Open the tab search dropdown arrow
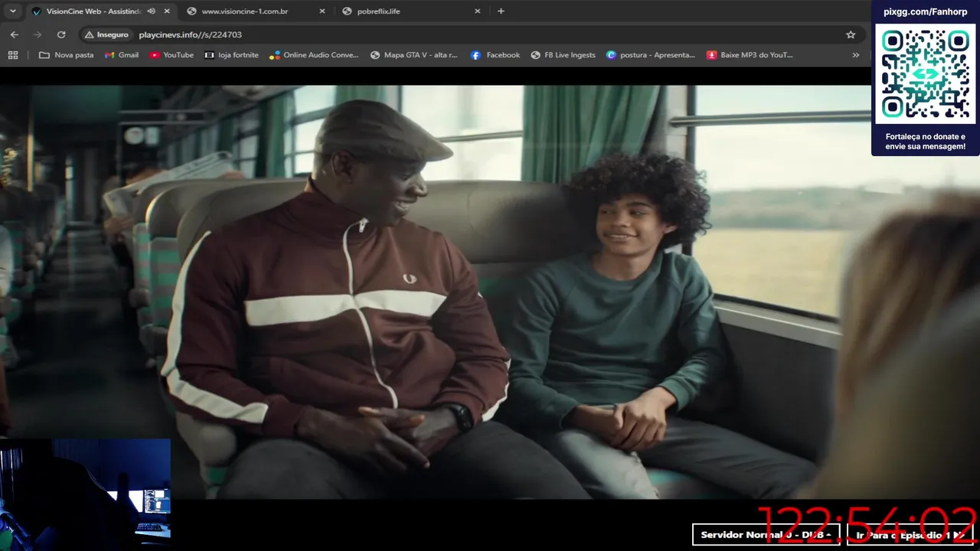Screen dimensions: 980x551 tap(12, 11)
